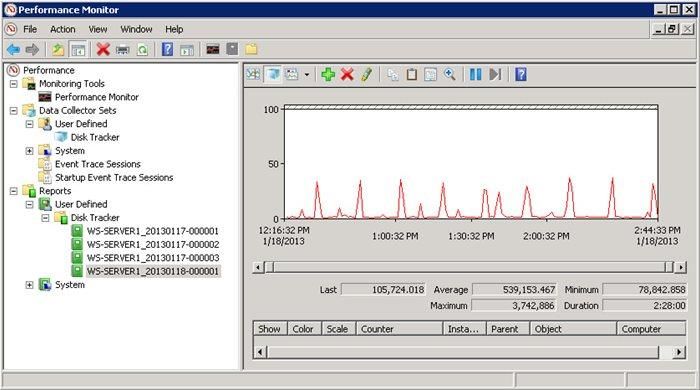Click the Change Graph Type icon
Viewport: 700px width, 390px height.
292,74
